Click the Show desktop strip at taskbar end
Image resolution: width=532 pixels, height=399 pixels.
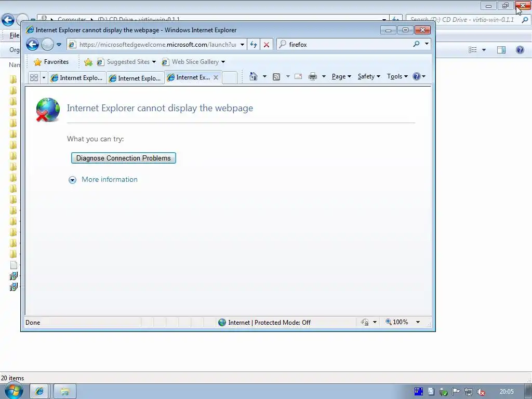coord(528,392)
